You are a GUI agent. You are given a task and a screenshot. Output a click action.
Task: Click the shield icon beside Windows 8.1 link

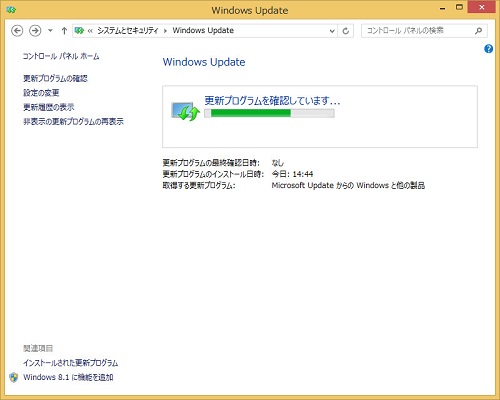click(14, 377)
